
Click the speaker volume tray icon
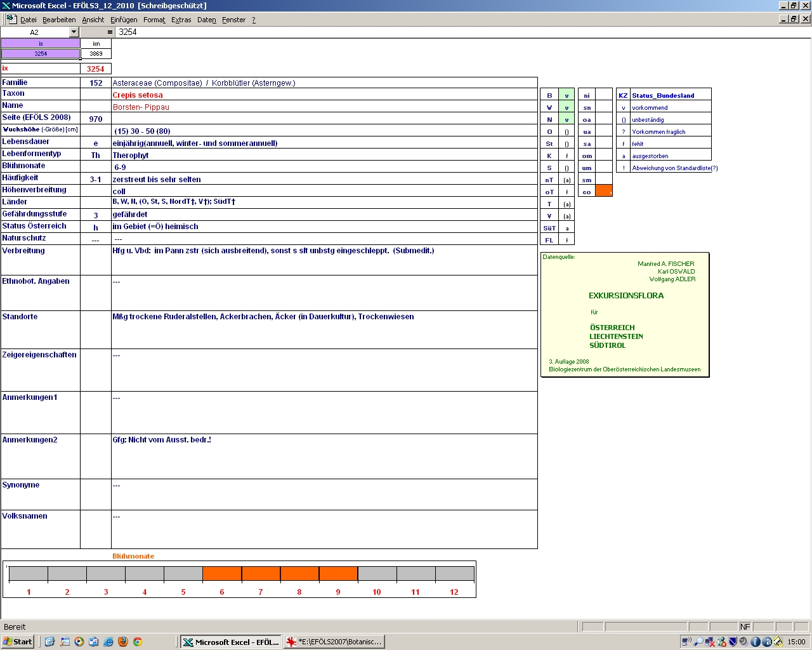pyautogui.click(x=743, y=642)
